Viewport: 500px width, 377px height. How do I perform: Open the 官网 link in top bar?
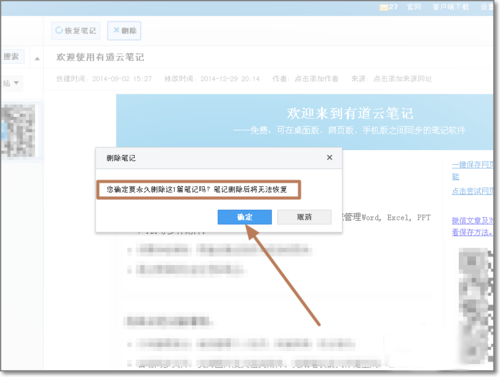(x=414, y=7)
